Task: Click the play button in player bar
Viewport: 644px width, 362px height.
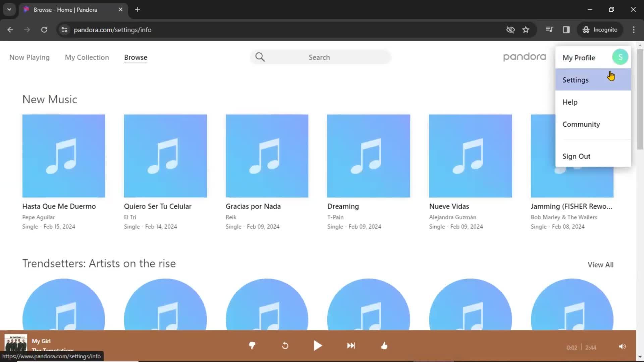Action: pyautogui.click(x=318, y=346)
